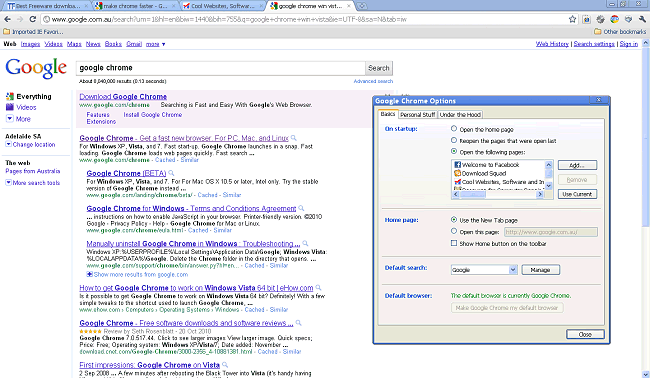The image size is (650, 378).
Task: Click magnifier preview icon next to Google Chrome (BETA)
Action: [x=171, y=173]
